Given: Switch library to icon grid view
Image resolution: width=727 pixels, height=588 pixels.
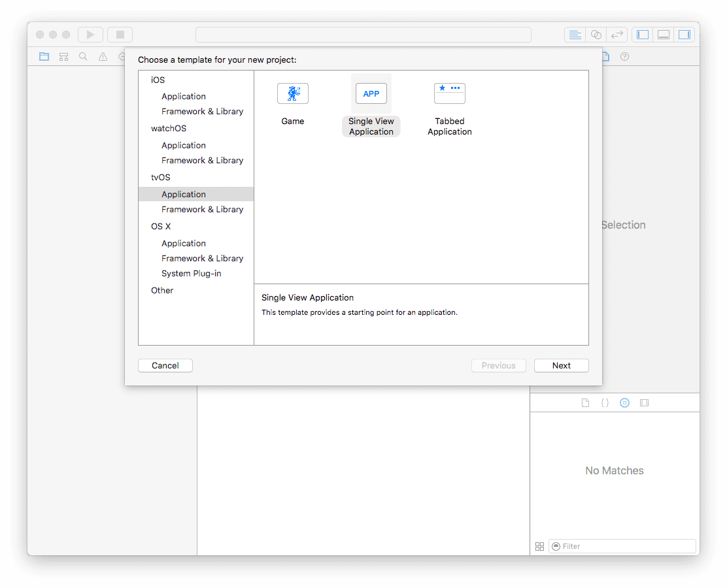Looking at the screenshot, I should (x=539, y=546).
